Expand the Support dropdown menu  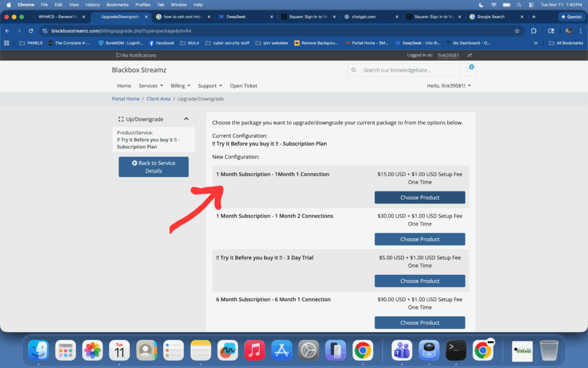pyautogui.click(x=210, y=86)
